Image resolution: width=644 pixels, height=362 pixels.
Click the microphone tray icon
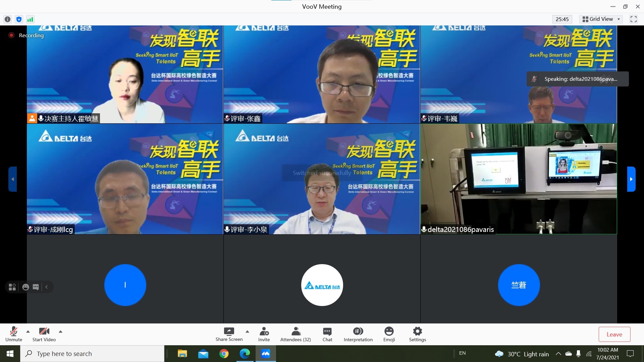point(578,354)
